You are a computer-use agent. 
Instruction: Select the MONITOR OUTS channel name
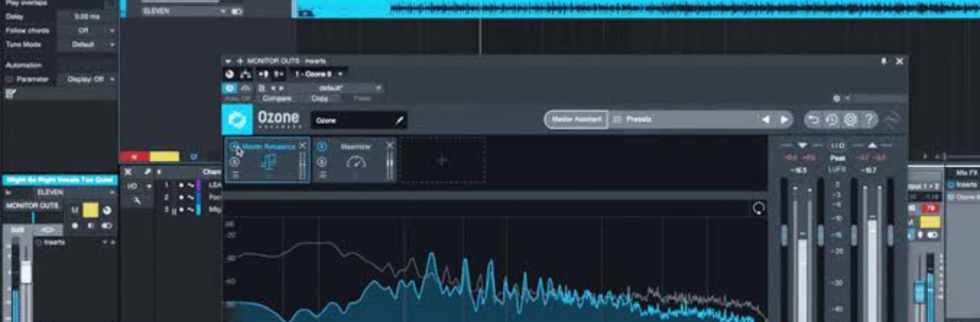coord(32,205)
